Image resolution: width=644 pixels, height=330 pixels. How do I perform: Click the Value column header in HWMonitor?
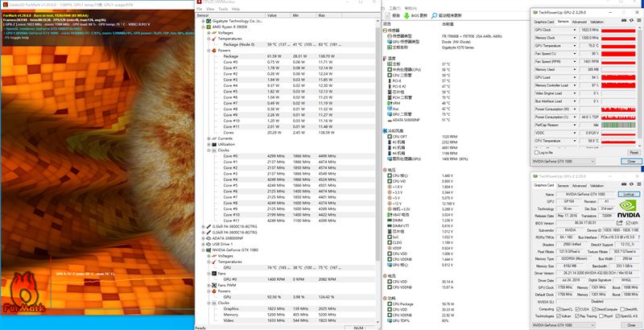pyautogui.click(x=279, y=15)
